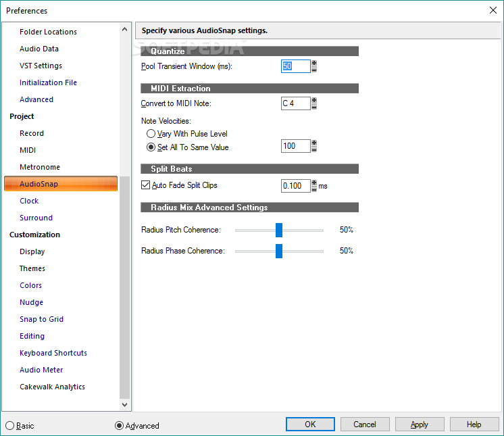Image resolution: width=504 pixels, height=436 pixels.
Task: Click the Split Beats section header
Action: coord(249,169)
